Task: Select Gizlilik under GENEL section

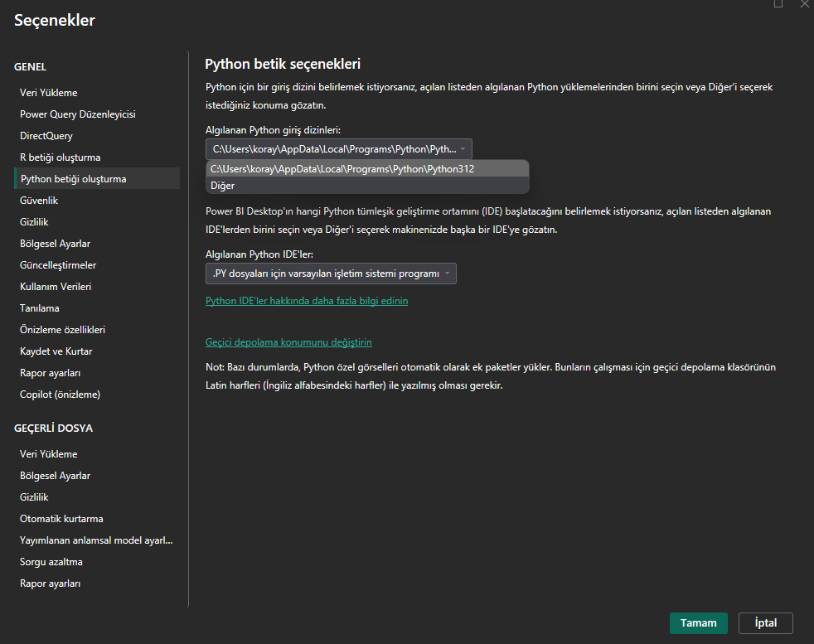Action: tap(34, 222)
